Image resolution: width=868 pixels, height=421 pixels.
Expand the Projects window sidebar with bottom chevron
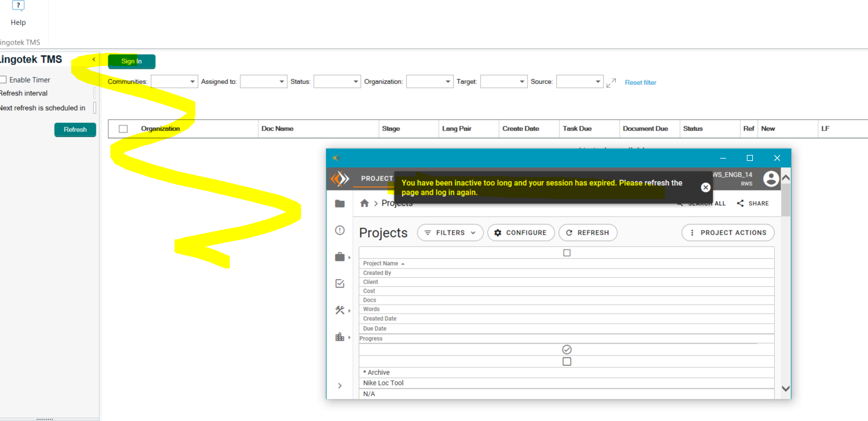[x=340, y=386]
